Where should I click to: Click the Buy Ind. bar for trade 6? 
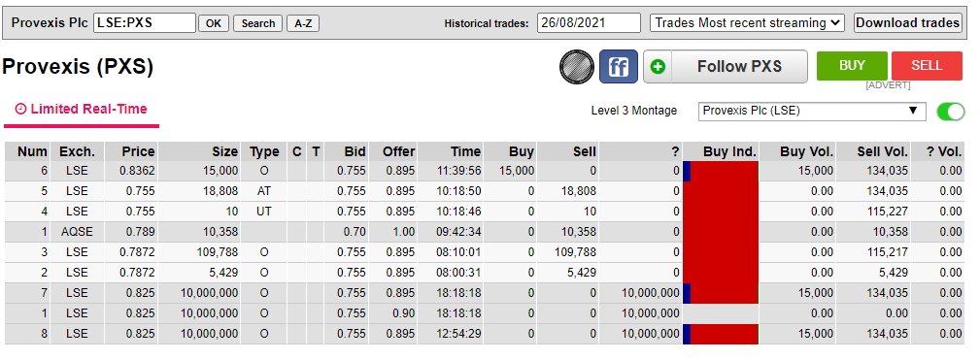[x=721, y=171]
